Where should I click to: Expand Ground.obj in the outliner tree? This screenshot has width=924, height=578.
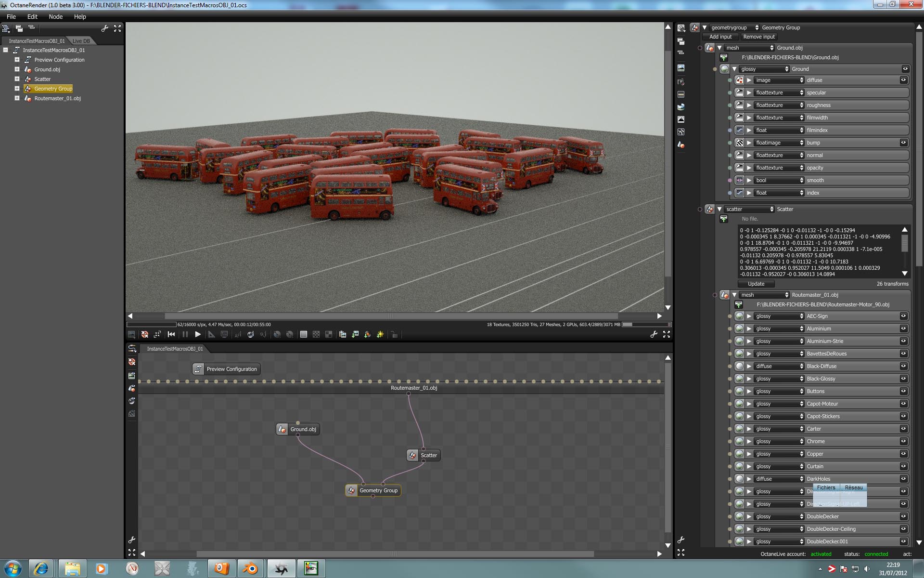[17, 69]
